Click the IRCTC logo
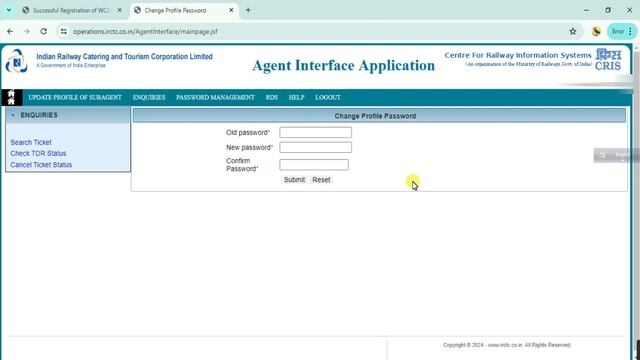The image size is (640, 360). (17, 61)
